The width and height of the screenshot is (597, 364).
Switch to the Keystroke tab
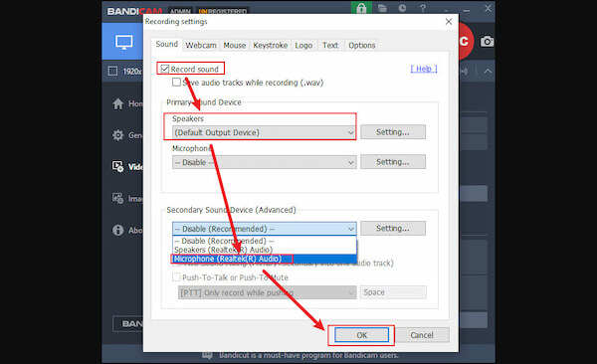271,46
